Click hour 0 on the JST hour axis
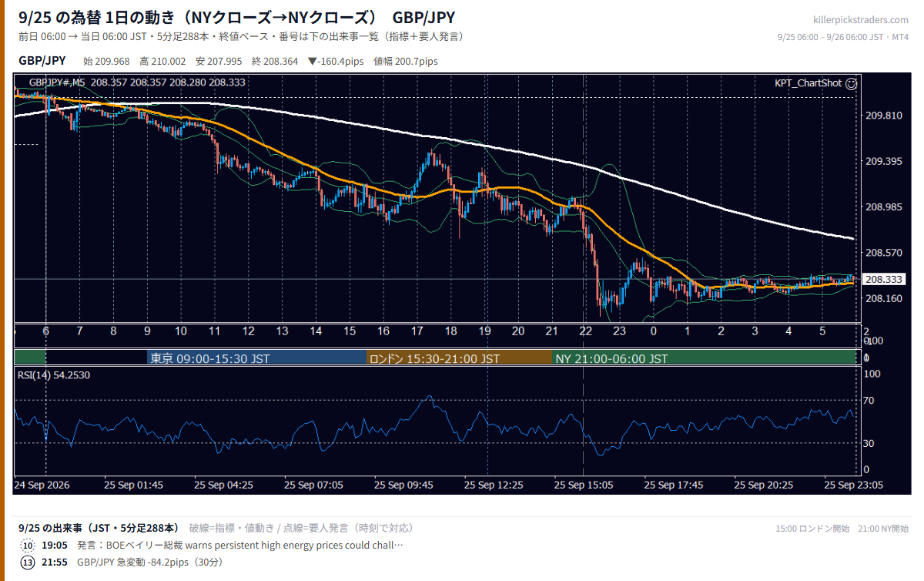Viewport: 924px width, 581px height. click(653, 331)
